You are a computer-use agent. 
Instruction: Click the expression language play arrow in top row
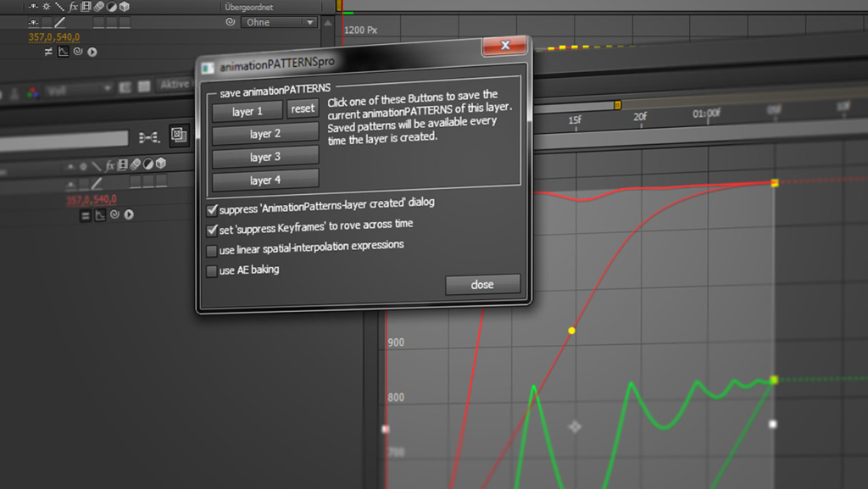92,52
